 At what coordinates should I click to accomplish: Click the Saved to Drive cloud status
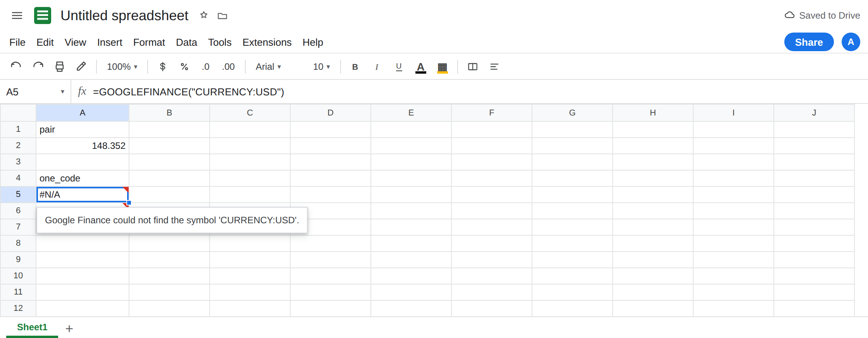[x=822, y=16]
